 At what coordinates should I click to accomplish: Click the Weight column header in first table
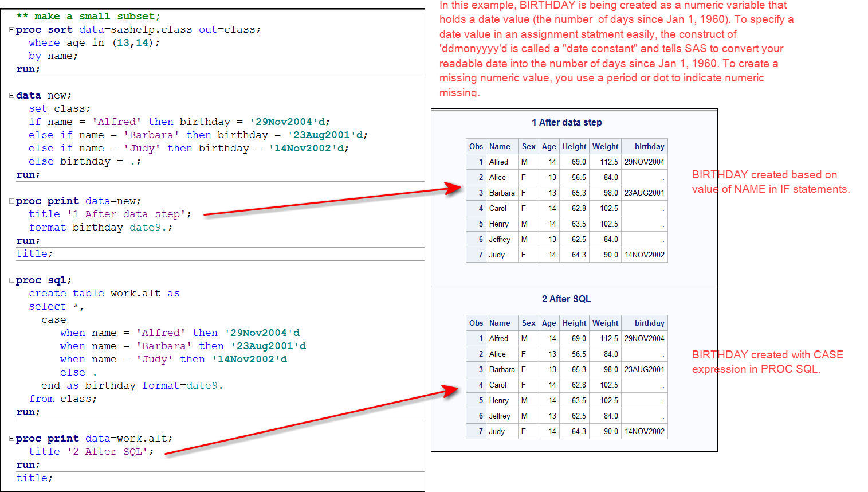click(605, 146)
